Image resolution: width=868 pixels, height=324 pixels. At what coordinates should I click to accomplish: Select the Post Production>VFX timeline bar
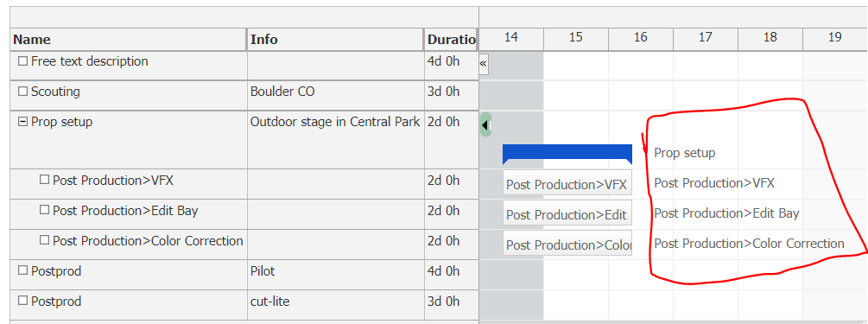(x=567, y=184)
